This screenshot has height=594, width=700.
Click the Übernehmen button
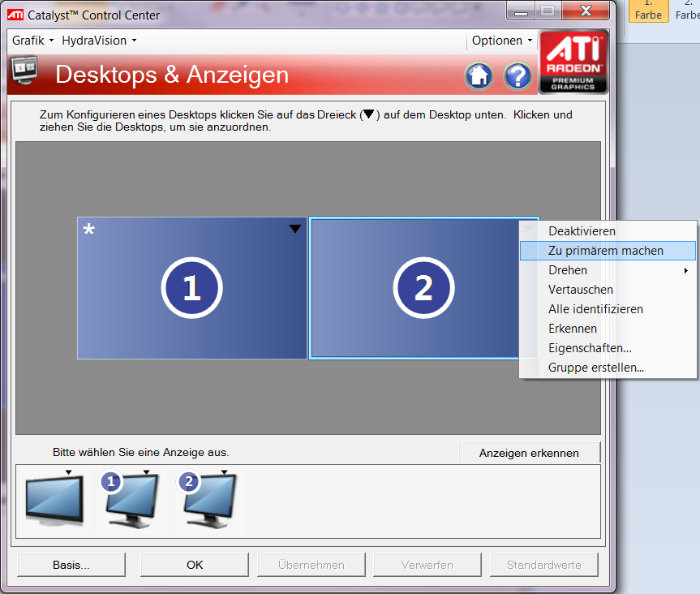click(311, 565)
